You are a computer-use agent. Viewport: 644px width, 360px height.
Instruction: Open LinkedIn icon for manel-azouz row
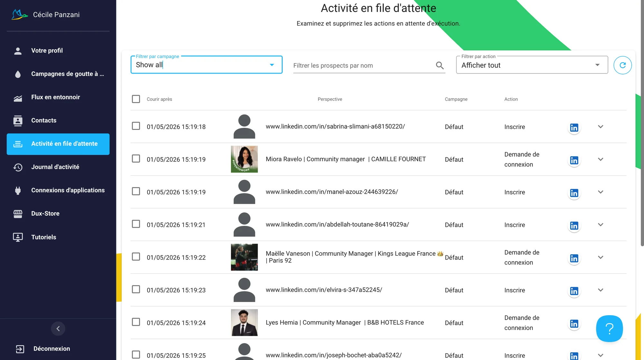click(x=574, y=193)
